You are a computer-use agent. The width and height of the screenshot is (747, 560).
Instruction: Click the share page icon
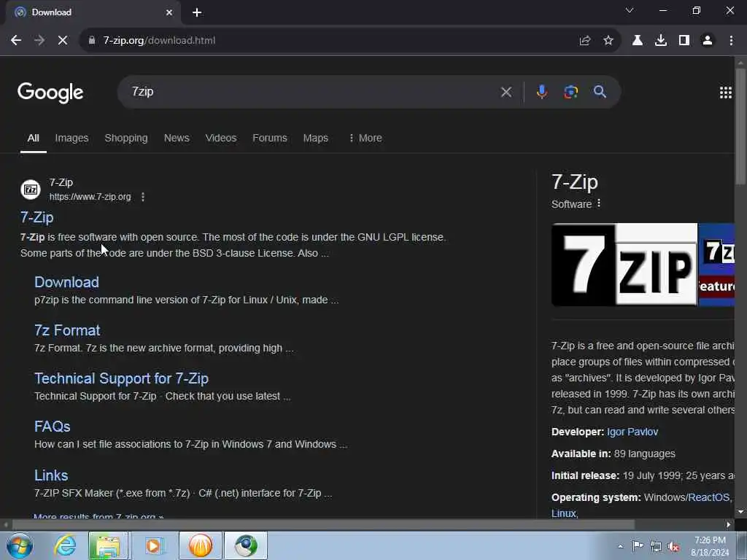[585, 41]
